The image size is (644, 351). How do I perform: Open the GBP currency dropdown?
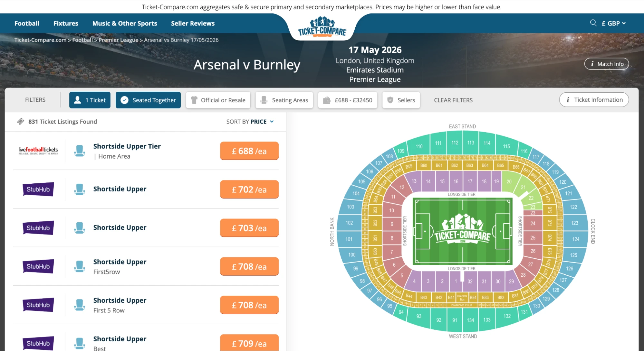(x=613, y=23)
